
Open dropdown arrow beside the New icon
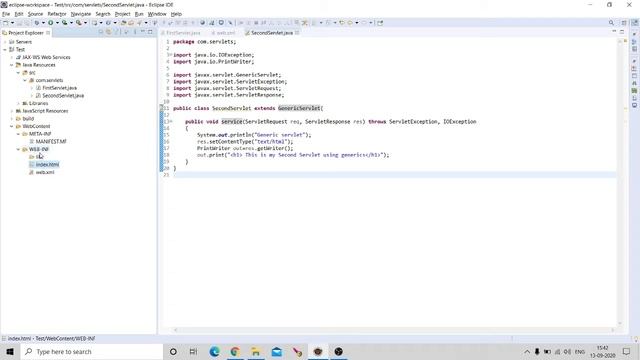click(12, 23)
